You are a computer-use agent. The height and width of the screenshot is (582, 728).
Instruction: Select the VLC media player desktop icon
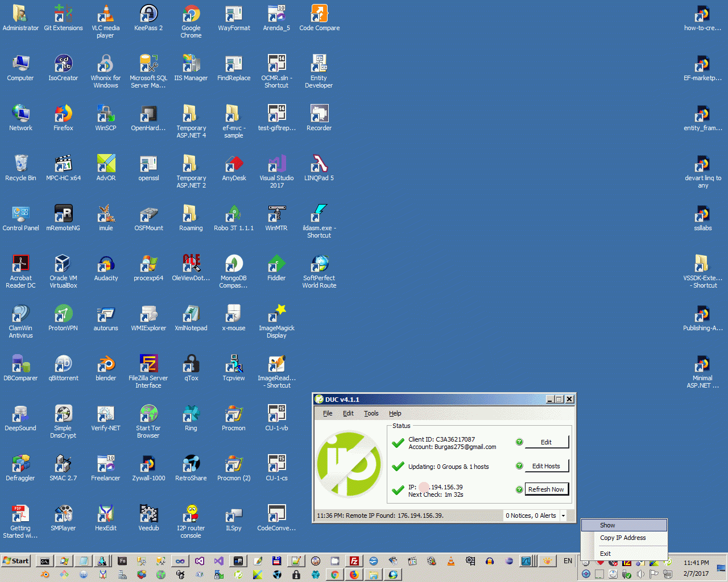click(106, 22)
